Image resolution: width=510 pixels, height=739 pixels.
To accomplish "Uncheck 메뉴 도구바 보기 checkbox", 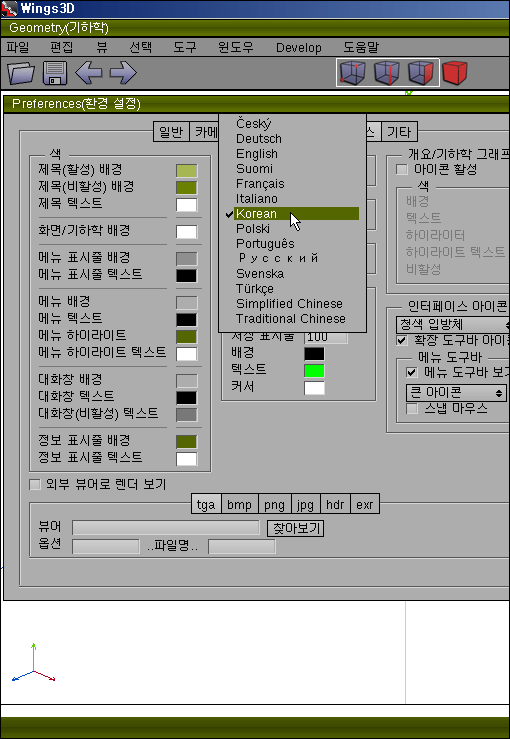I will (x=411, y=373).
